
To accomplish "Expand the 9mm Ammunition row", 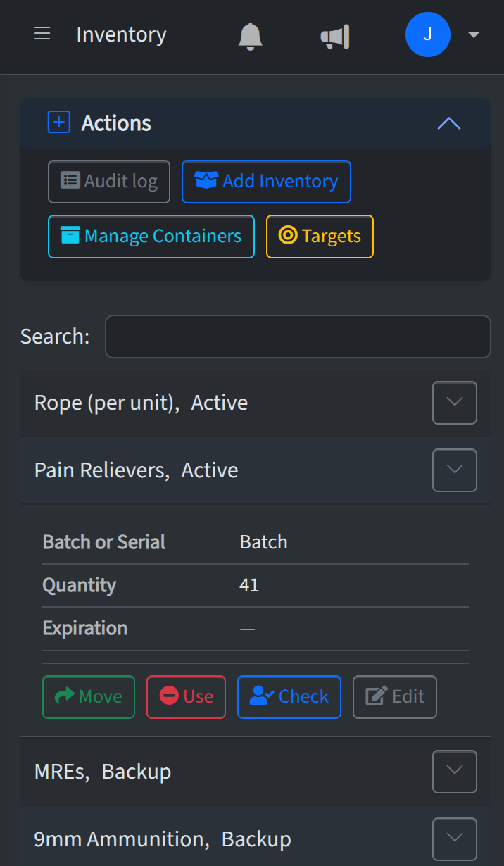I will (x=454, y=839).
